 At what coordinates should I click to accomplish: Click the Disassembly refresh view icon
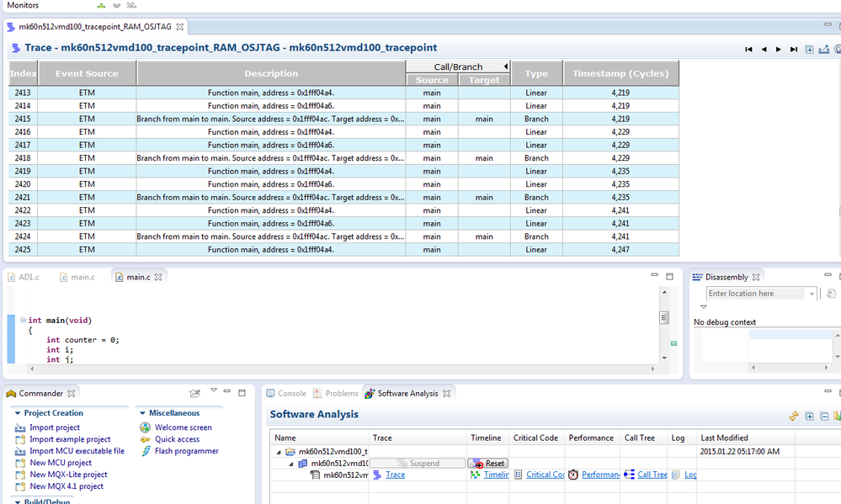831,294
